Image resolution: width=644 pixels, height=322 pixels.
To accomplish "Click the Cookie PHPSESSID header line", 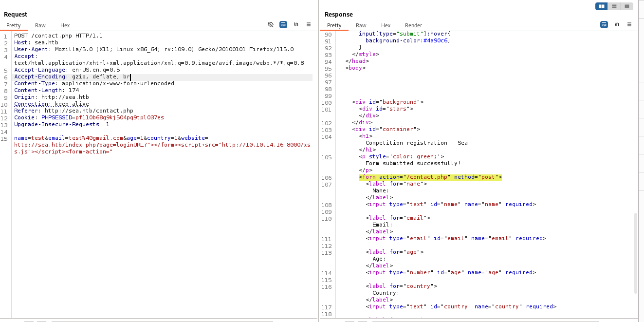I will (x=89, y=117).
